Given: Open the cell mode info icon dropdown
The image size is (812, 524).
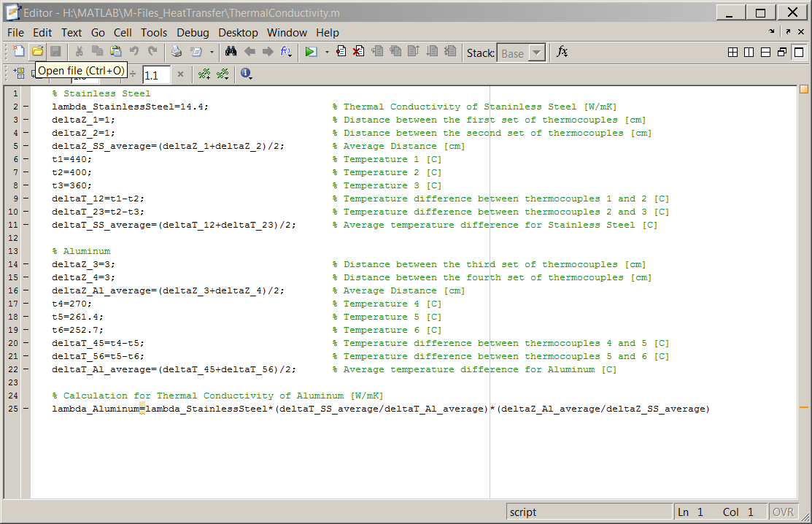Looking at the screenshot, I should (x=247, y=74).
